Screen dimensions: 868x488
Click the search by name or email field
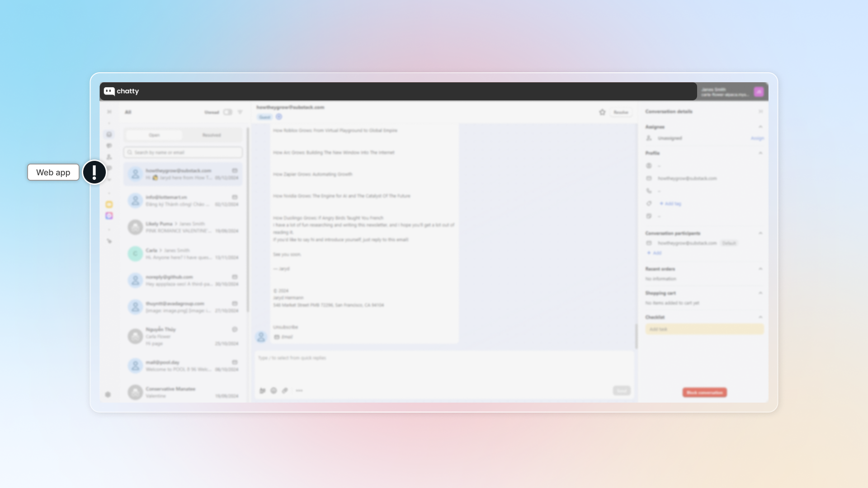pos(183,152)
